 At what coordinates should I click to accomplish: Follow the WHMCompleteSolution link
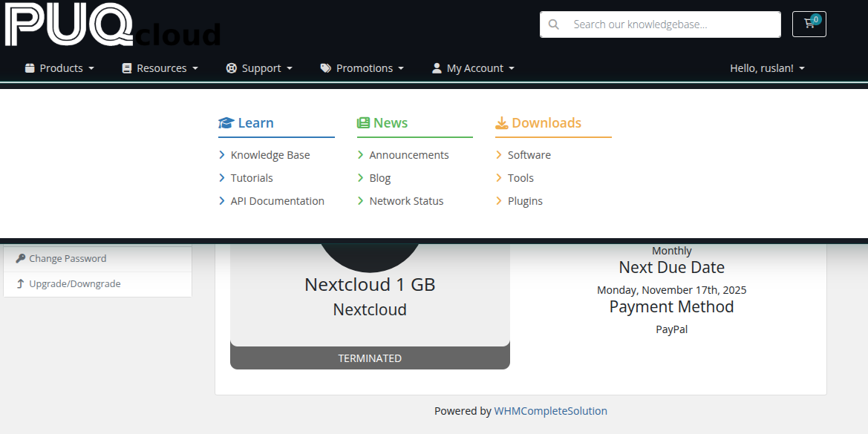click(x=550, y=411)
